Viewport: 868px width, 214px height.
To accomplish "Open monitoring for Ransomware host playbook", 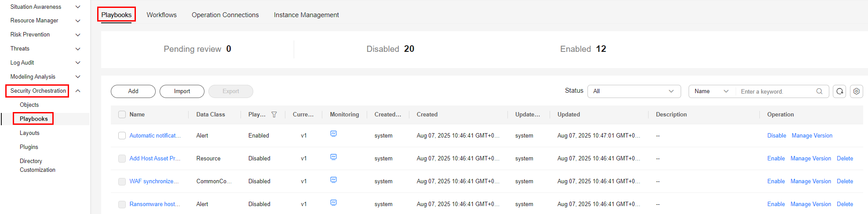I will tap(334, 203).
